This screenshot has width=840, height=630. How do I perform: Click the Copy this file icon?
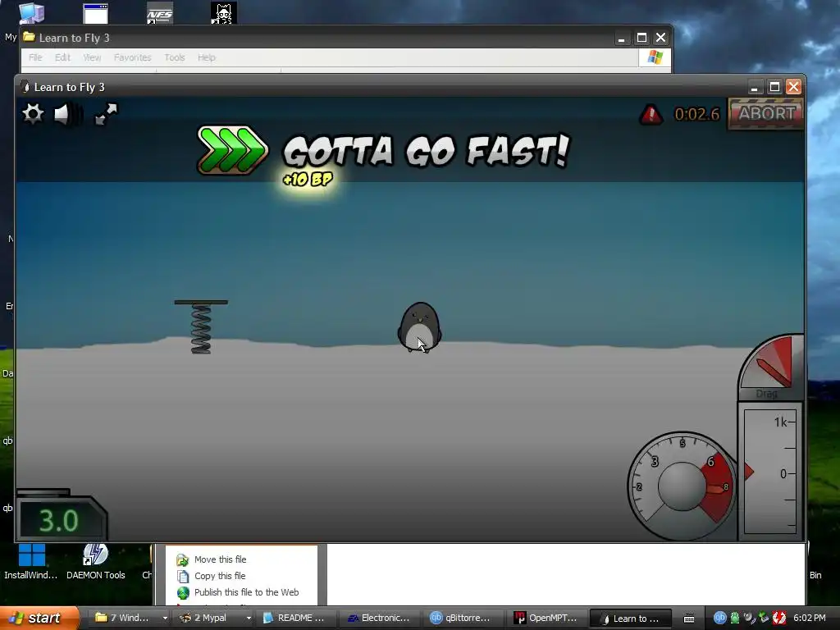click(x=183, y=576)
